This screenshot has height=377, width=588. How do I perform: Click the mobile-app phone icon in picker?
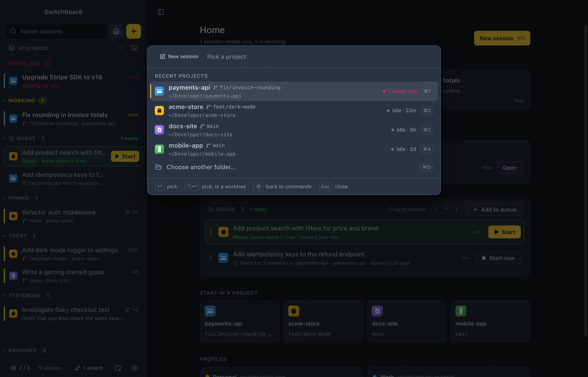[x=159, y=149]
